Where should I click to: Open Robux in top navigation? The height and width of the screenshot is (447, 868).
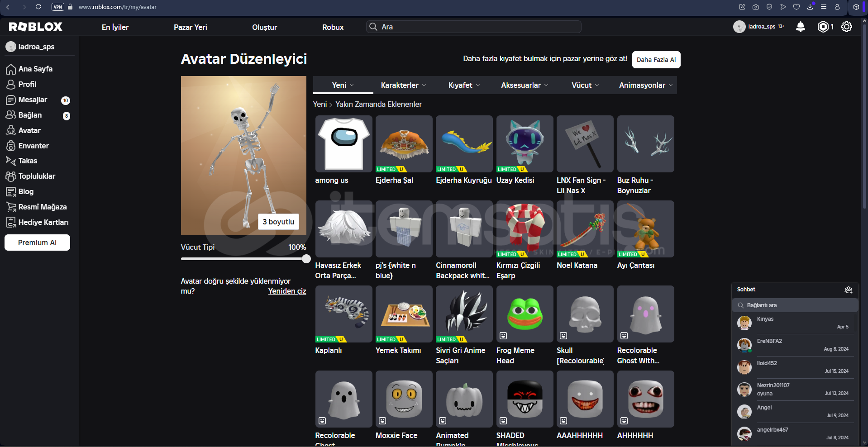pyautogui.click(x=333, y=27)
